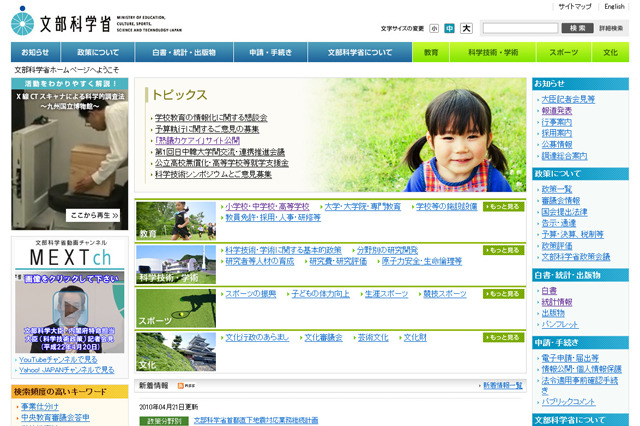Play the MEXT channel video
The height and width of the screenshot is (426, 640).
[x=71, y=308]
